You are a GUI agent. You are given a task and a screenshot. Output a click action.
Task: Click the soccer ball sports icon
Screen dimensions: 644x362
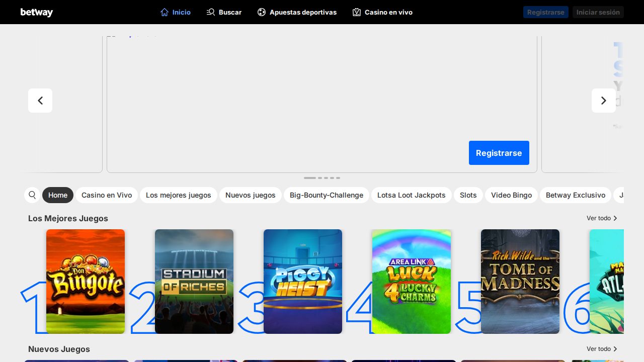click(262, 12)
